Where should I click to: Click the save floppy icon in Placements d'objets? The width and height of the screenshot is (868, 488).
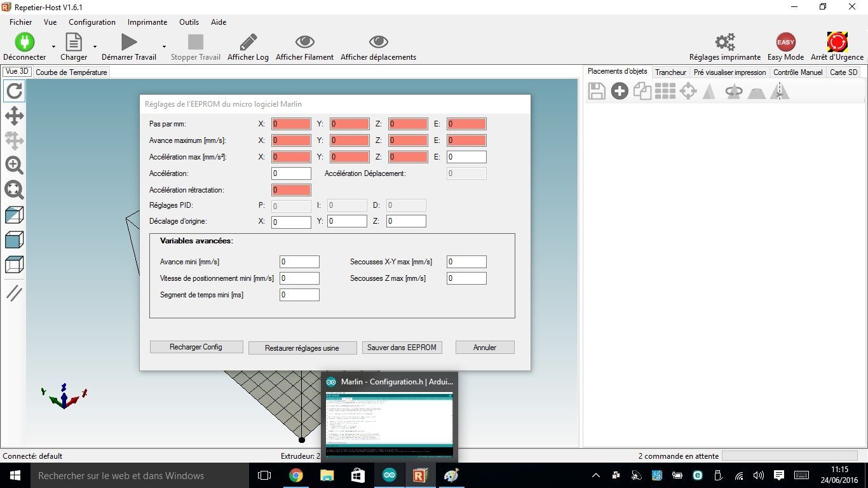(x=597, y=91)
